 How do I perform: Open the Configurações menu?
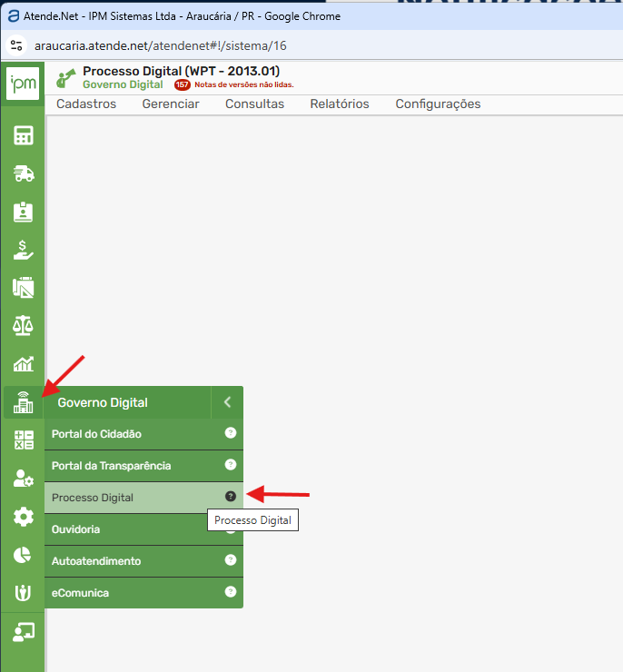point(438,104)
